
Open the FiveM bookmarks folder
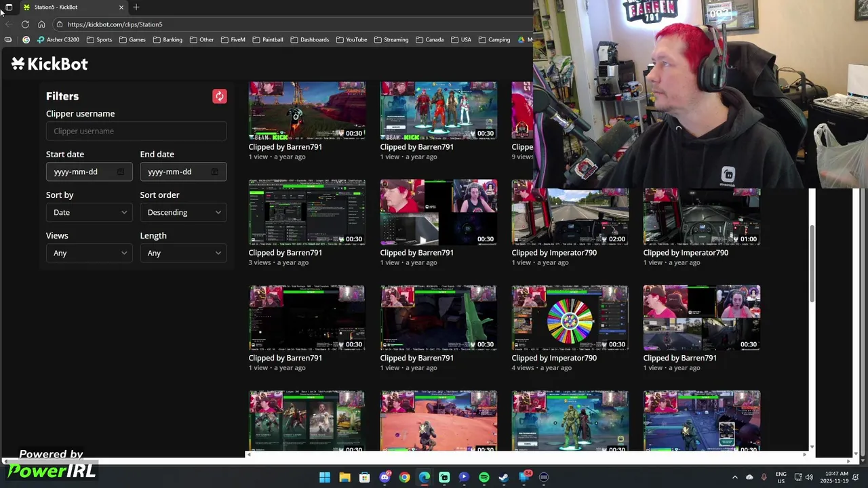233,40
